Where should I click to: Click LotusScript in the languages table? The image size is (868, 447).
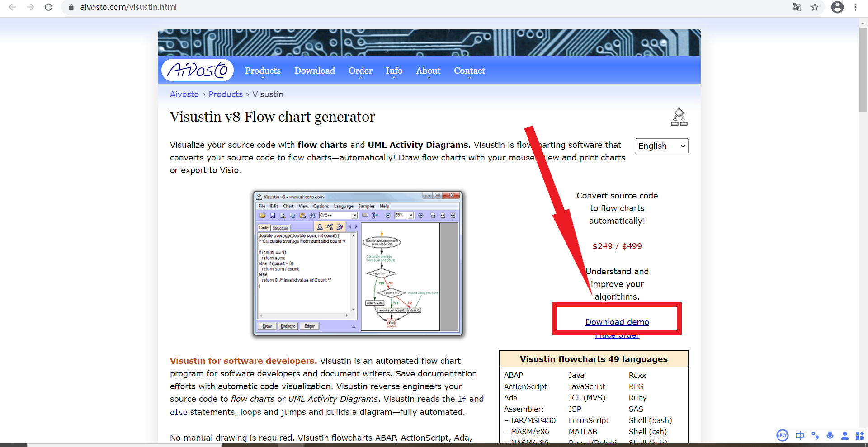coord(589,420)
